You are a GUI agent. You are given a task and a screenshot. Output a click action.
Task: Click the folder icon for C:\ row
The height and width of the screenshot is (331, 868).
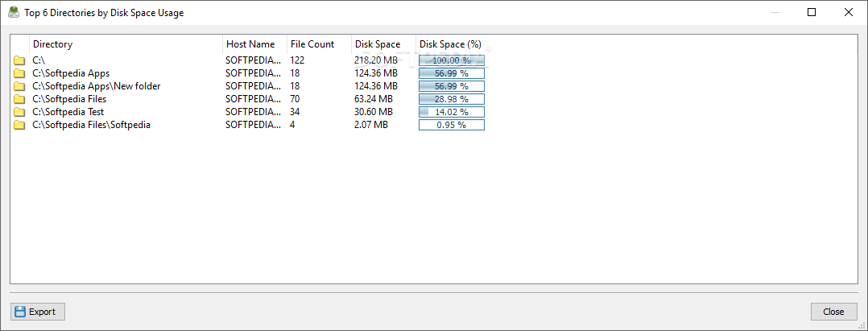coord(19,60)
